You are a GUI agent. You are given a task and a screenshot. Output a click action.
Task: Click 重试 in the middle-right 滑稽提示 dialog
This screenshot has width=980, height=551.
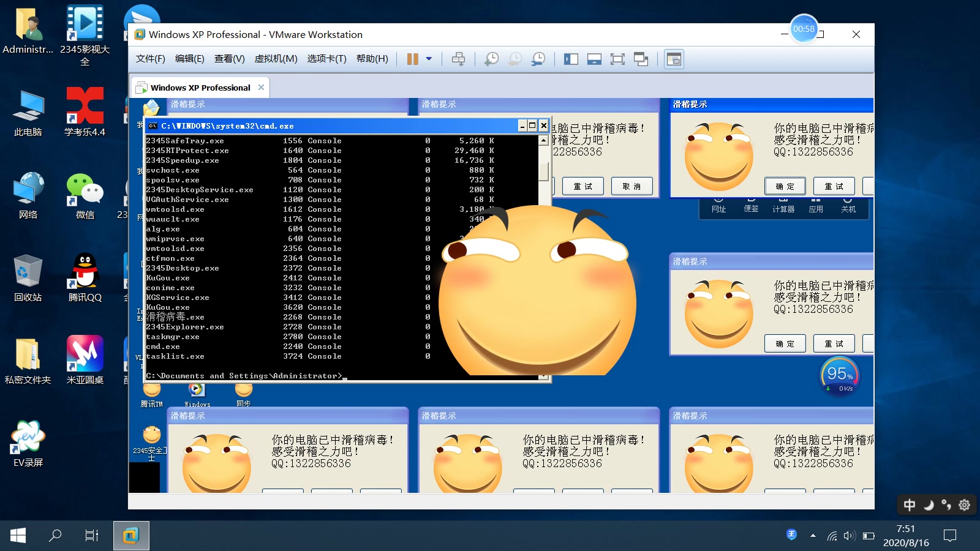tap(834, 343)
